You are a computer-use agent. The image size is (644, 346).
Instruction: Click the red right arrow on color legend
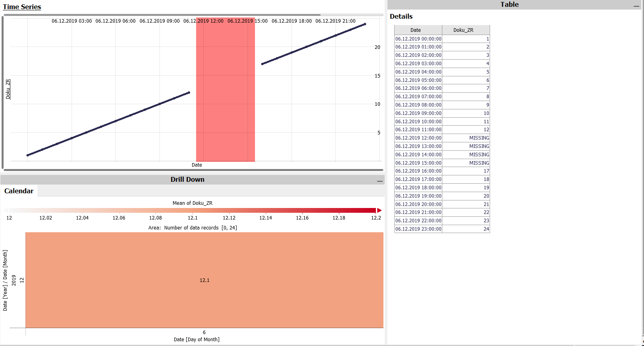379,210
